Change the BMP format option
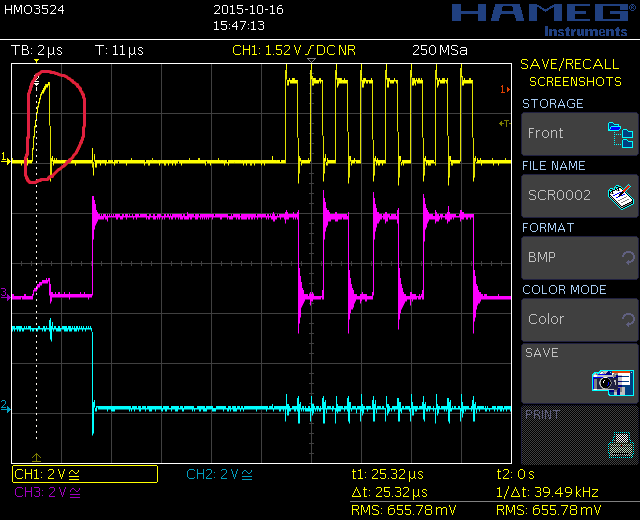Viewport: 640px width, 520px height. 580,258
